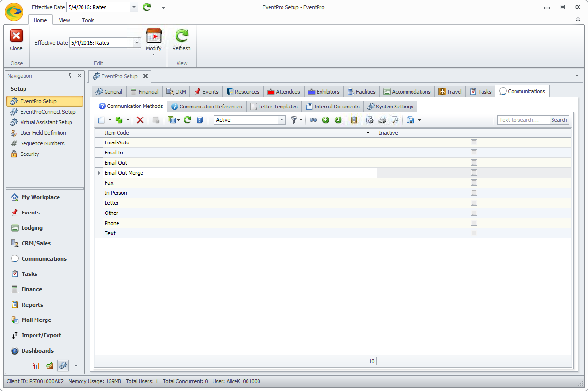Delete the selected item with the red X
This screenshot has height=391, width=588.
[x=140, y=120]
